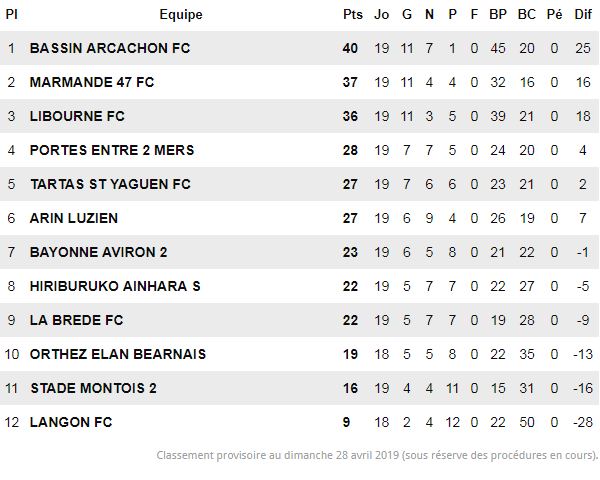Click the Classement provisoire footnote text
The image size is (600, 480).
coord(377,456)
